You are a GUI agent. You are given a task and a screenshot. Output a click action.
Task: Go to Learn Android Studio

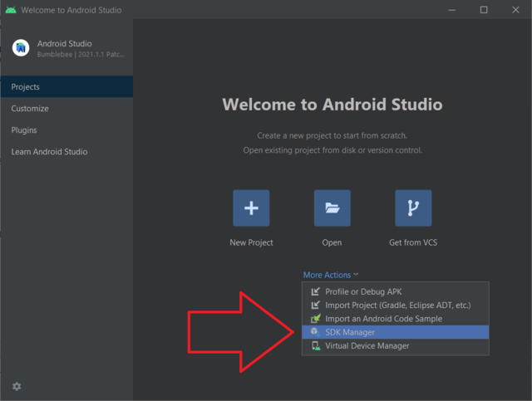click(x=66, y=152)
